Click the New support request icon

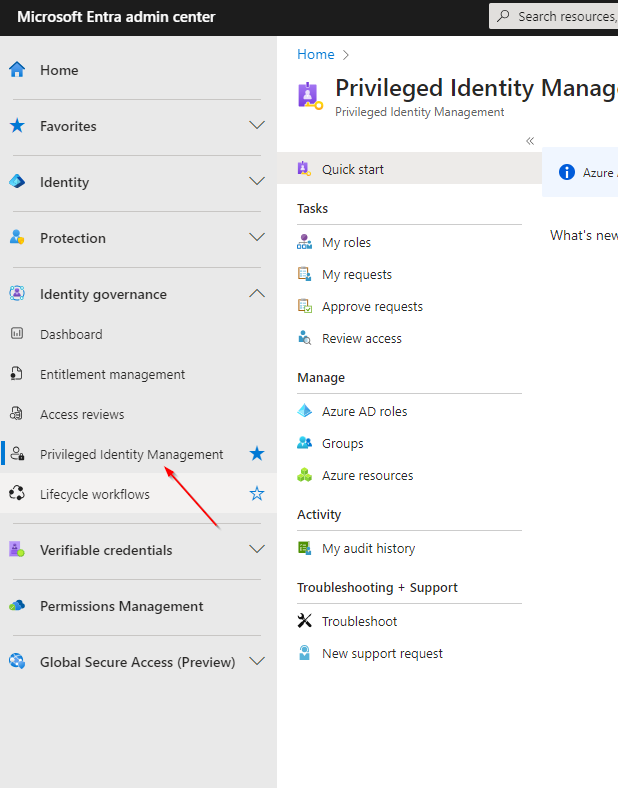click(x=304, y=653)
